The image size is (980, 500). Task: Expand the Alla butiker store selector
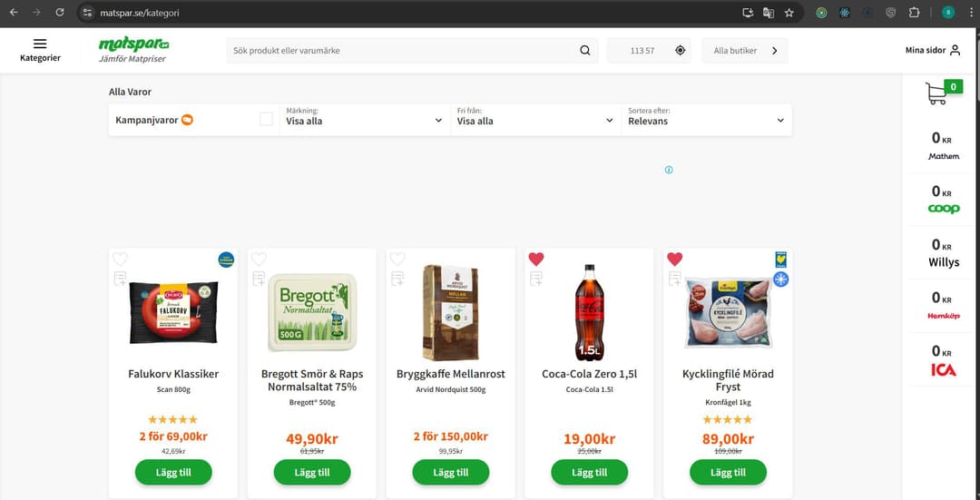(745, 51)
